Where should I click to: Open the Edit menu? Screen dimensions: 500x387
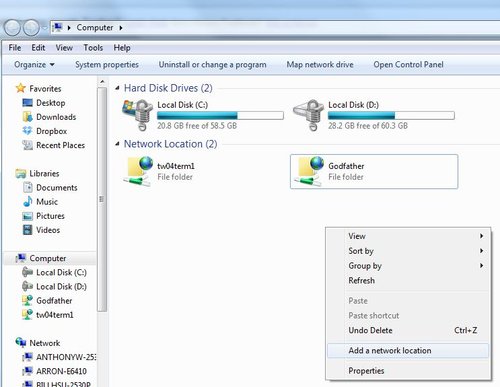pyautogui.click(x=38, y=48)
